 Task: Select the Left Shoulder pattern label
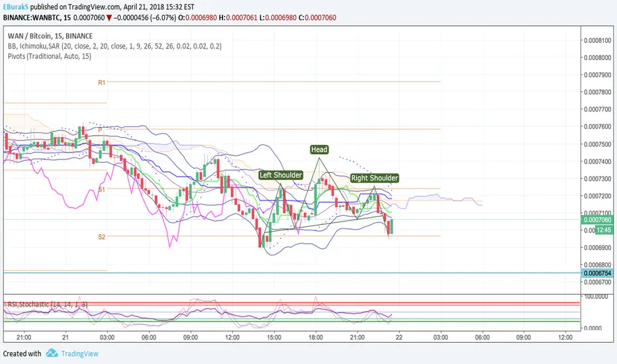tap(281, 175)
